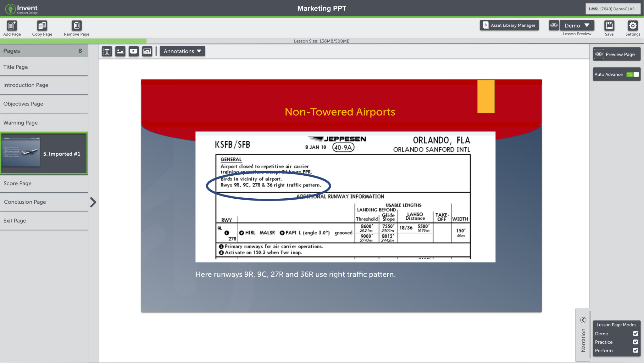Insert a text box element
Screen dimensions: 644x363
pyautogui.click(x=107, y=51)
